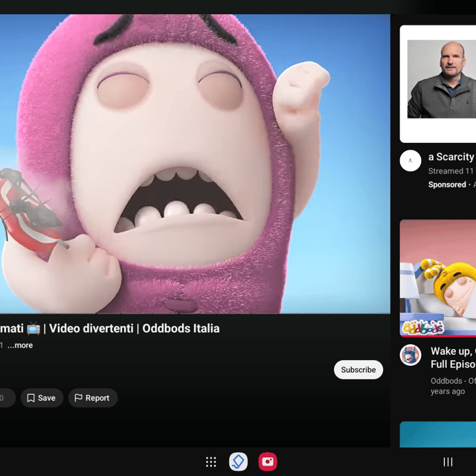Viewport: 476px width, 476px height.
Task: Open the app drawer grid icon
Action: point(210,462)
